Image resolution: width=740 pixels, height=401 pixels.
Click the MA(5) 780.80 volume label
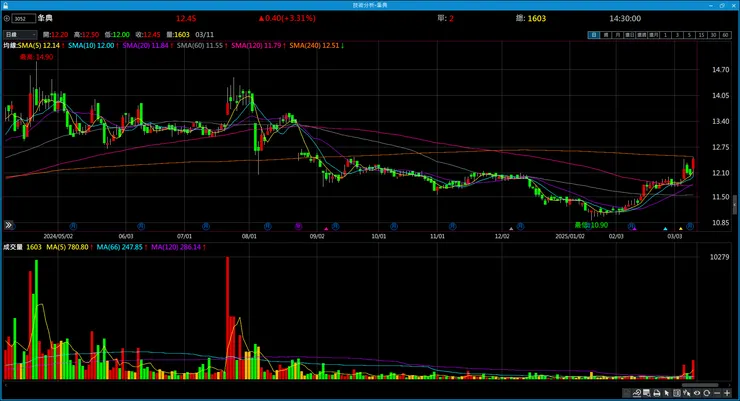click(67, 247)
